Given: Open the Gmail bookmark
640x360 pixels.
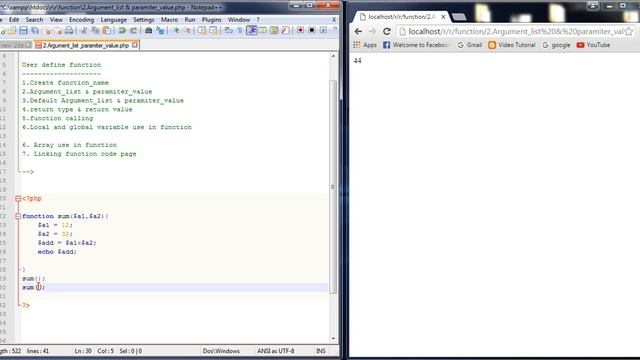Looking at the screenshot, I should tap(470, 45).
